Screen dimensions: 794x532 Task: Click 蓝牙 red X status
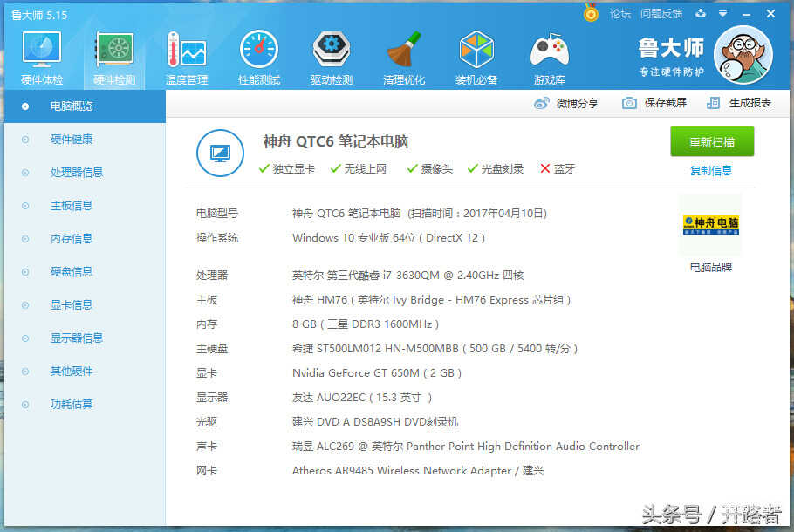coord(558,168)
